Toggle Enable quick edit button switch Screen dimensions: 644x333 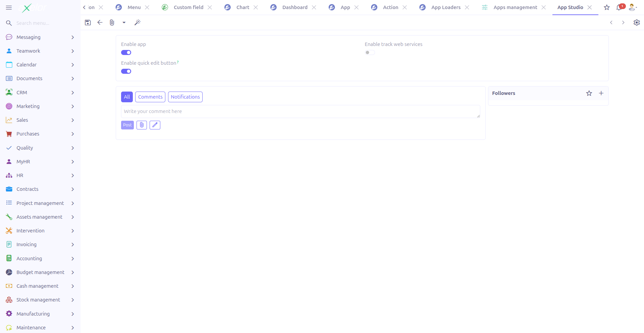(126, 71)
